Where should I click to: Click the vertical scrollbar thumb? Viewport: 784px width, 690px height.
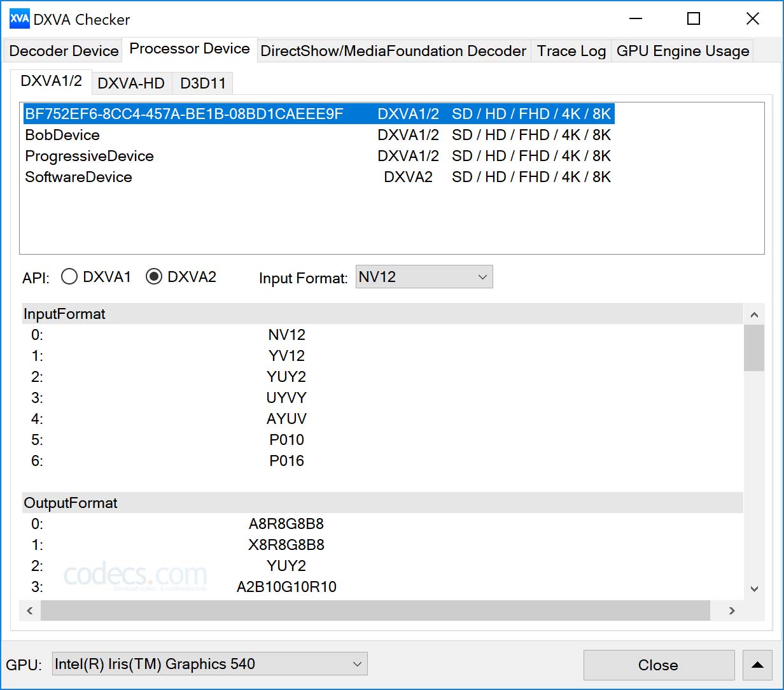coord(754,348)
